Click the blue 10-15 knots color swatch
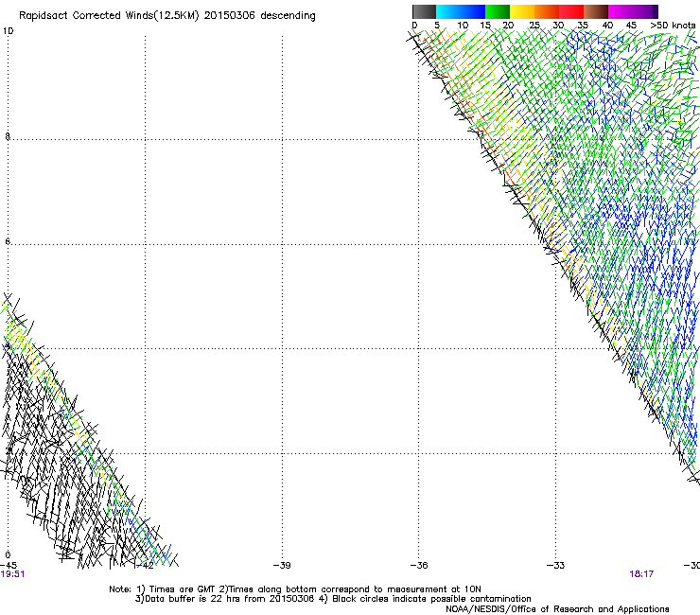700x615 pixels. click(473, 11)
